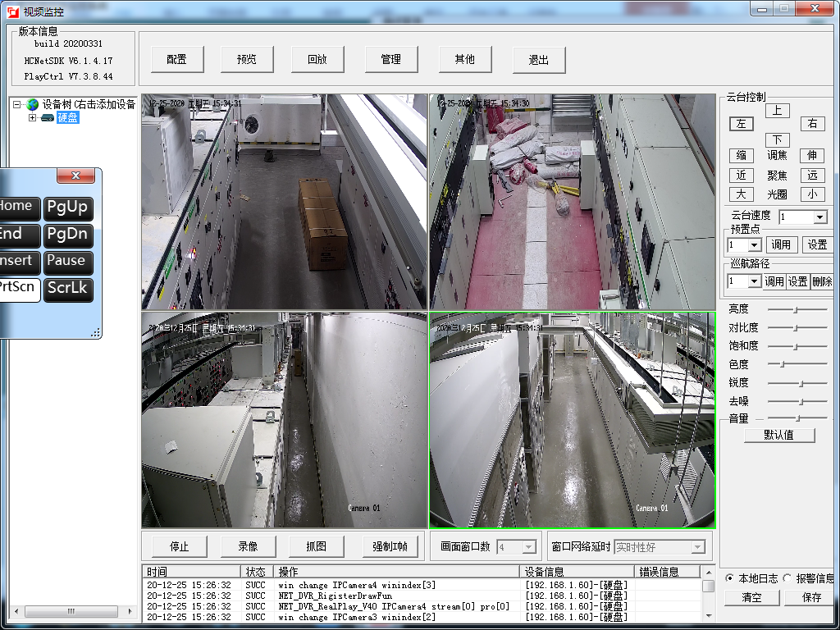Open the 云台速度 speed dropdown
The height and width of the screenshot is (630, 840).
(x=820, y=217)
